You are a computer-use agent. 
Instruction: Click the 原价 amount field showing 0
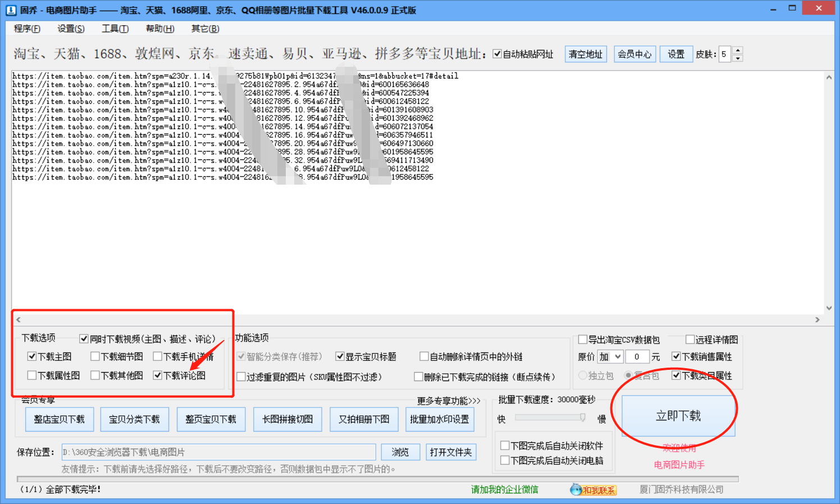coord(637,356)
